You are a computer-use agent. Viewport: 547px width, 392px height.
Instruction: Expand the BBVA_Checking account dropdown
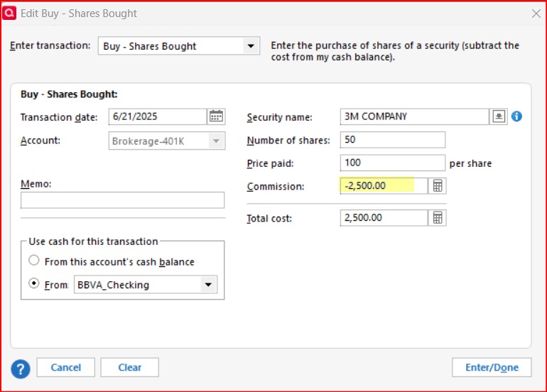(x=208, y=285)
